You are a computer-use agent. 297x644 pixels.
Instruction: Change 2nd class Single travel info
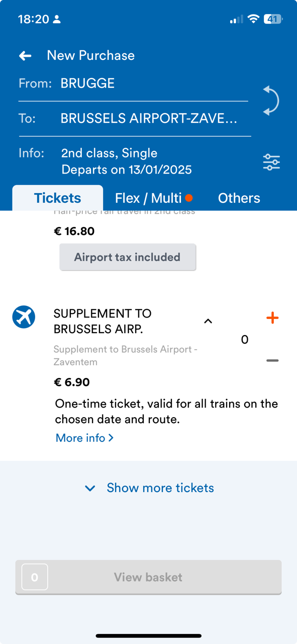pyautogui.click(x=126, y=161)
